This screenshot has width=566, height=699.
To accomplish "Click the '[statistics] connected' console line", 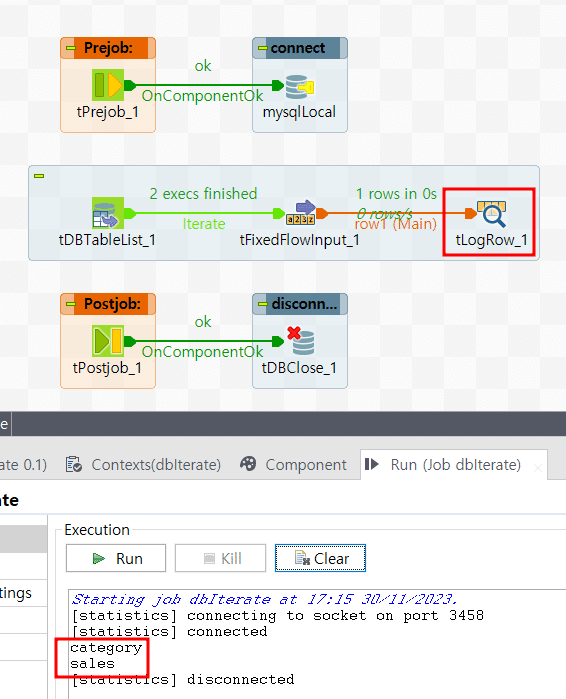I will coord(170,632).
